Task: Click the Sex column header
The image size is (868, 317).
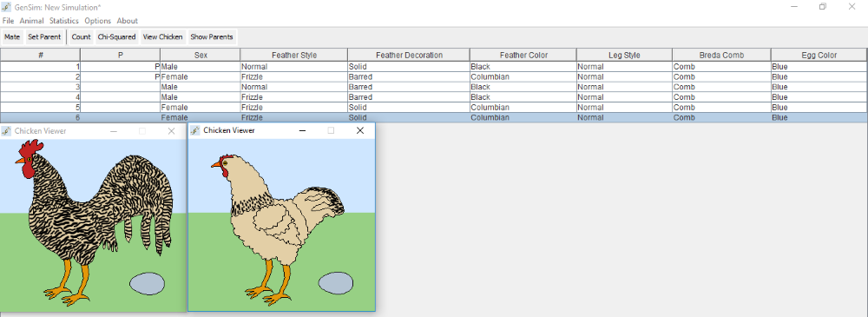Action: click(x=201, y=55)
